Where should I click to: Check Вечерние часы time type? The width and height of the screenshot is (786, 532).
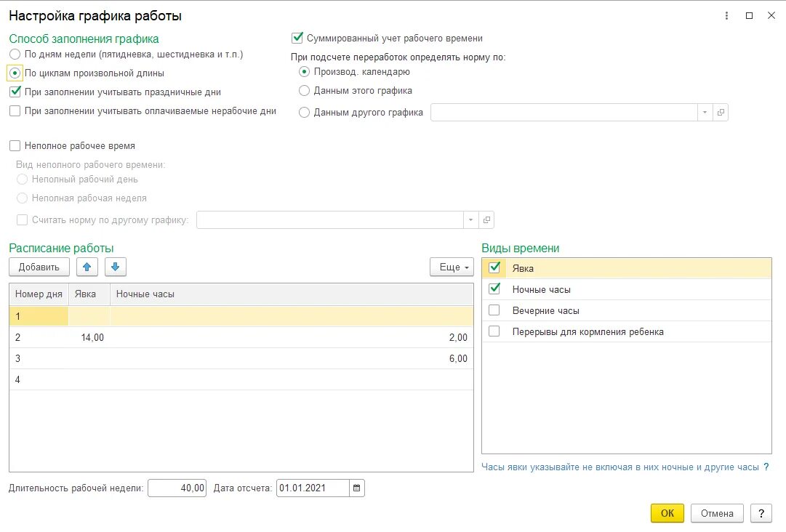point(494,310)
